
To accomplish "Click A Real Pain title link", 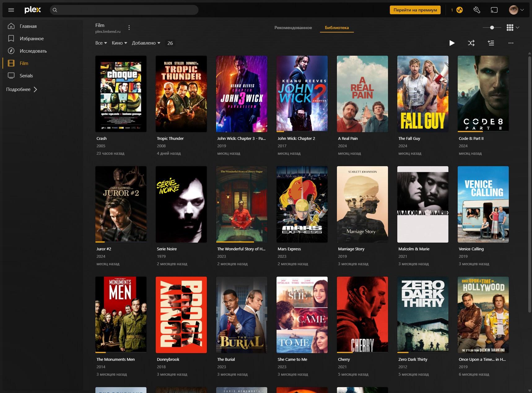I will click(348, 138).
